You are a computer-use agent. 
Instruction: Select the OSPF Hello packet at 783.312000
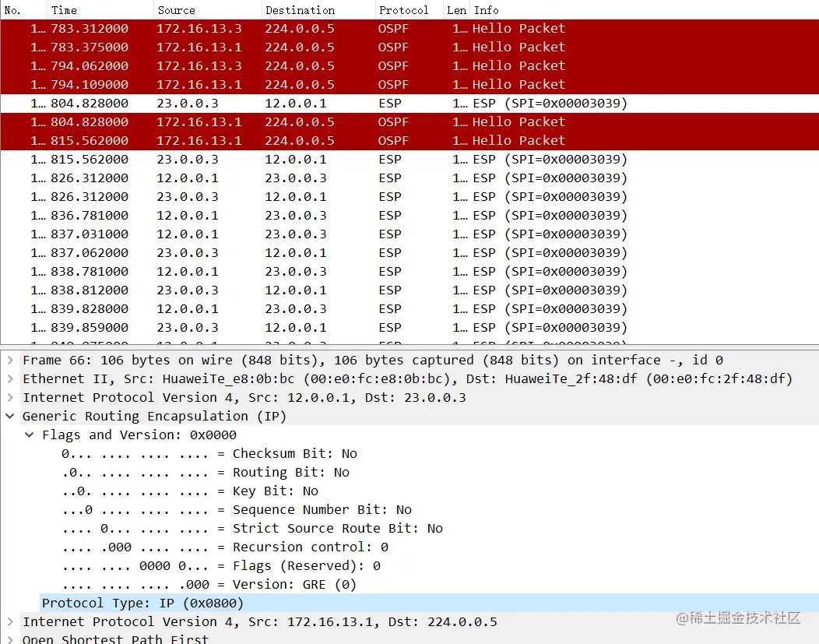tap(409, 29)
